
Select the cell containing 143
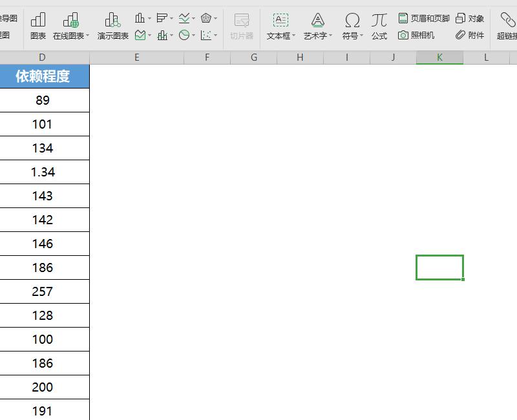click(45, 196)
